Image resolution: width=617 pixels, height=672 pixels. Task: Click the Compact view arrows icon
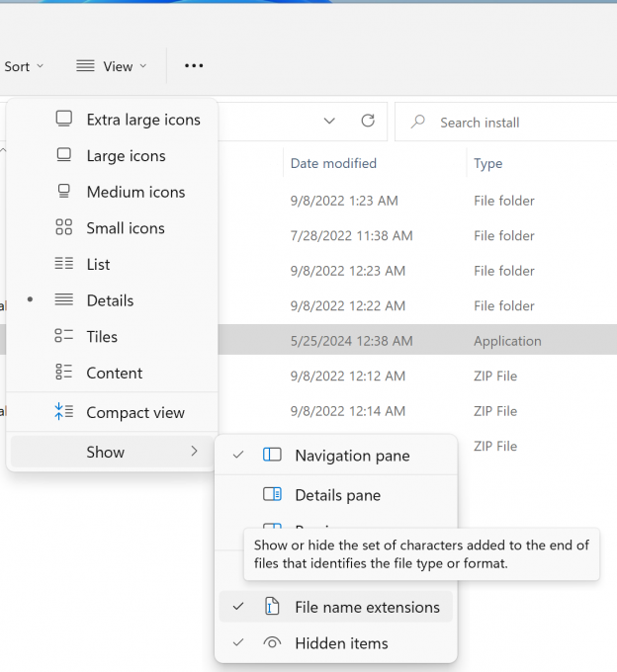(64, 411)
